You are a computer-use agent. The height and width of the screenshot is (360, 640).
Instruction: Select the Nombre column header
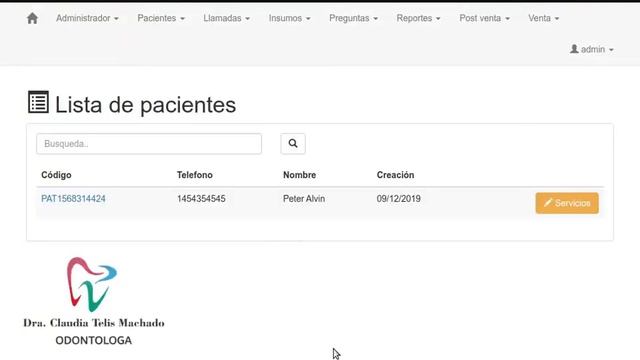point(300,175)
